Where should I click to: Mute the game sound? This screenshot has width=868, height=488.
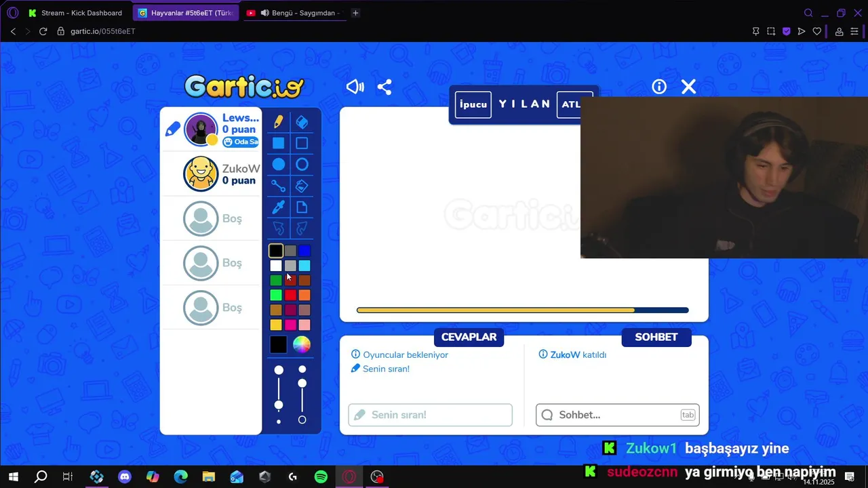tap(355, 87)
